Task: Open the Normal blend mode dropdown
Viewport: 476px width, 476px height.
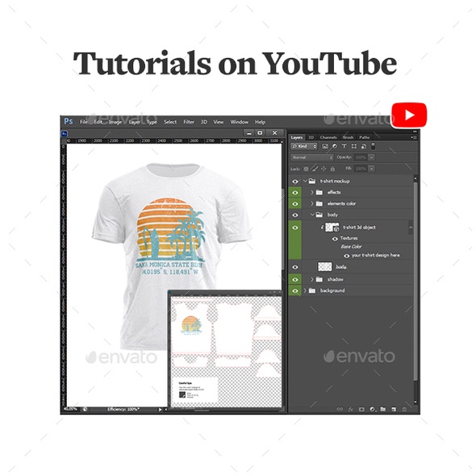Action: click(x=312, y=157)
